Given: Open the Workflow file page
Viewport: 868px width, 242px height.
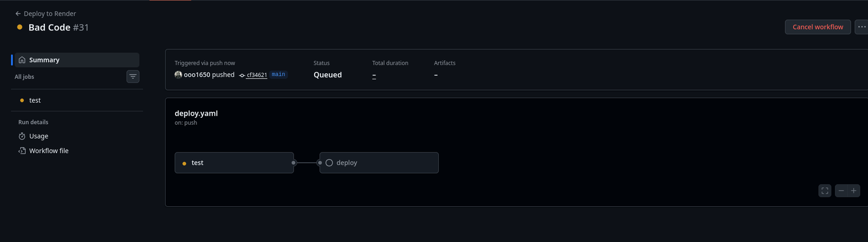Looking at the screenshot, I should point(49,151).
